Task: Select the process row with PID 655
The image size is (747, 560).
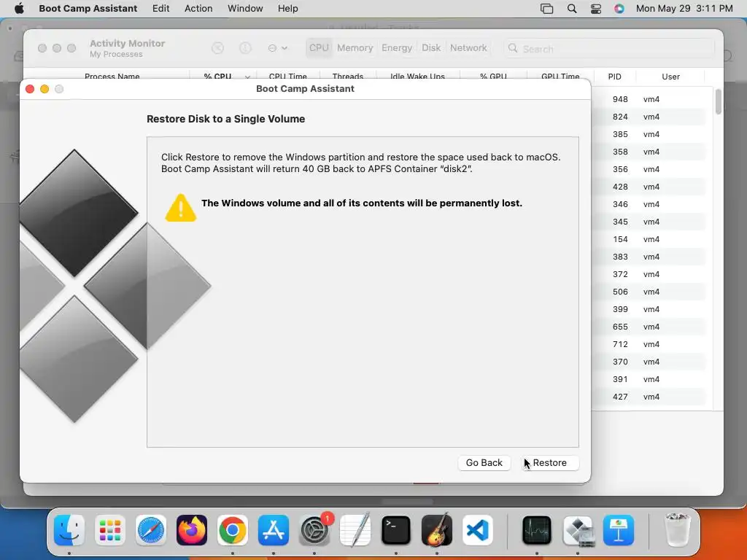Action: (648, 327)
